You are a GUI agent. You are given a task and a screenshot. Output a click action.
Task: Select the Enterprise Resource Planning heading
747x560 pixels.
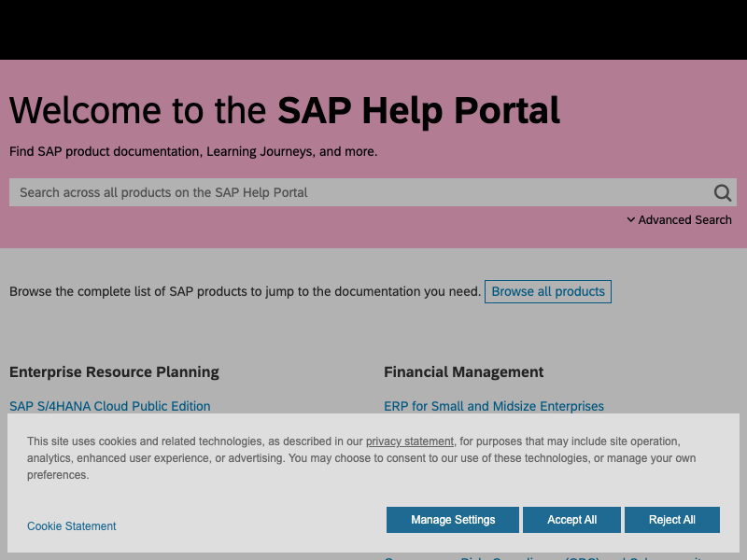(114, 371)
